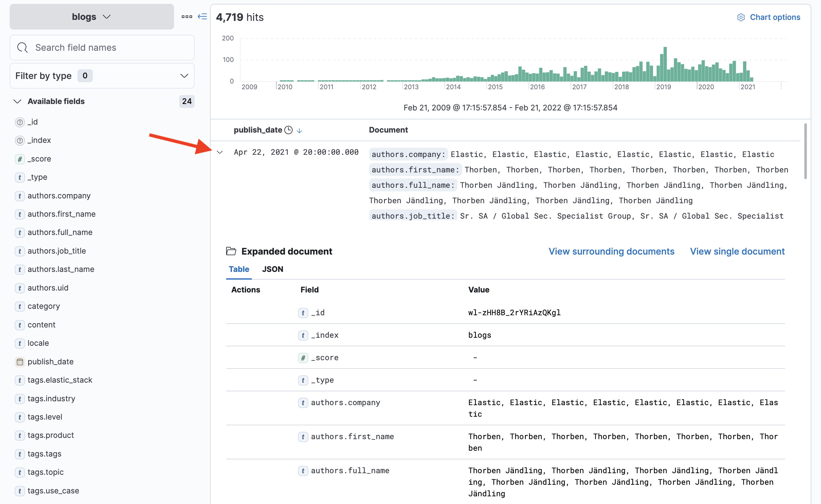The image size is (821, 504).
Task: Click the search magnifier icon in field search
Action: (22, 48)
